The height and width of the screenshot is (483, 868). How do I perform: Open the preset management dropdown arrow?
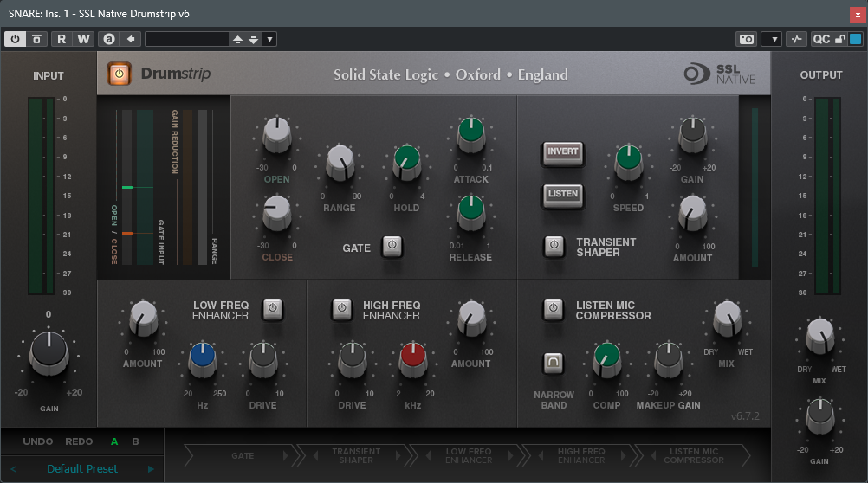(269, 39)
